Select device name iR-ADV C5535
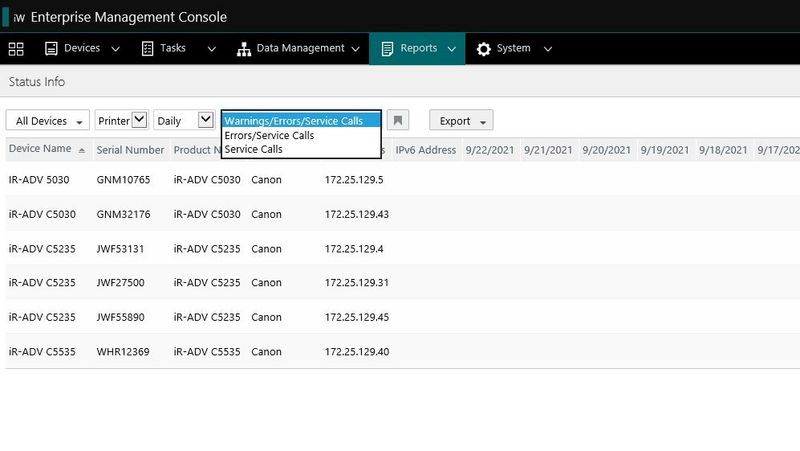The width and height of the screenshot is (800, 451). [x=42, y=352]
